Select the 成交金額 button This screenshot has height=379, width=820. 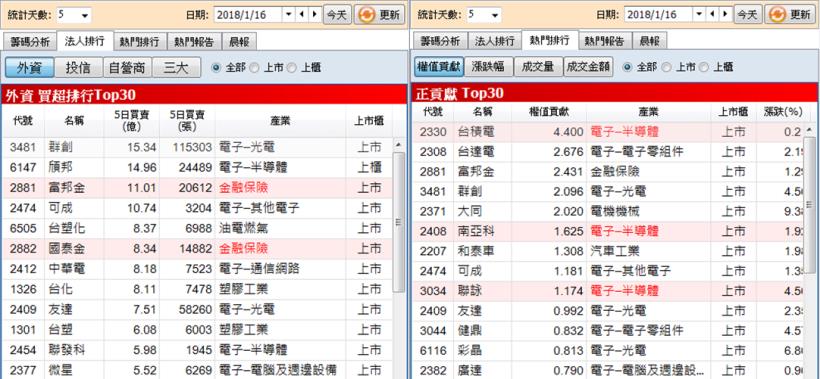click(x=588, y=67)
